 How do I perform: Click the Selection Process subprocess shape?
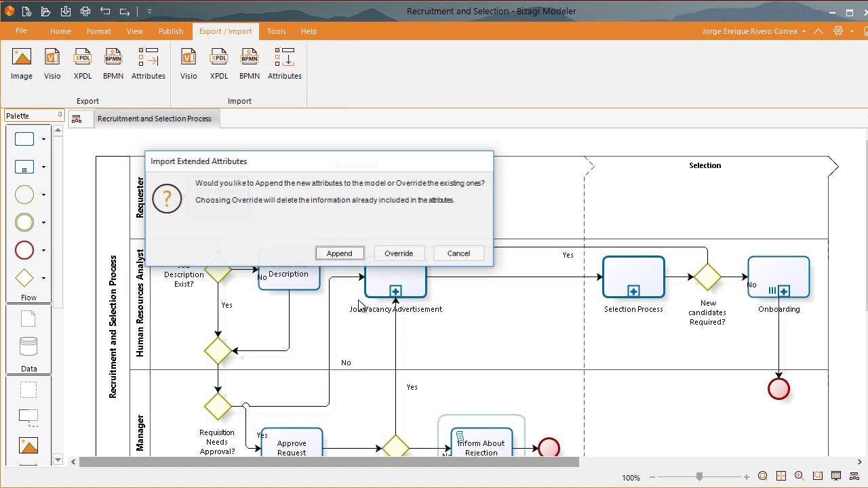point(633,277)
